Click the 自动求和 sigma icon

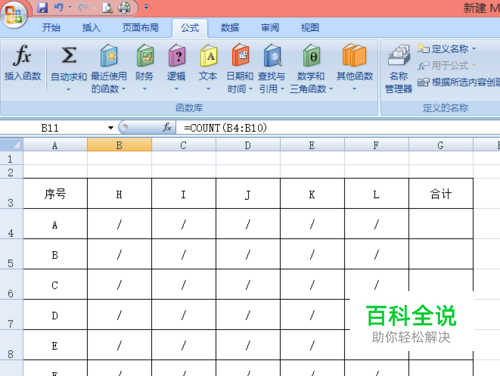(69, 55)
